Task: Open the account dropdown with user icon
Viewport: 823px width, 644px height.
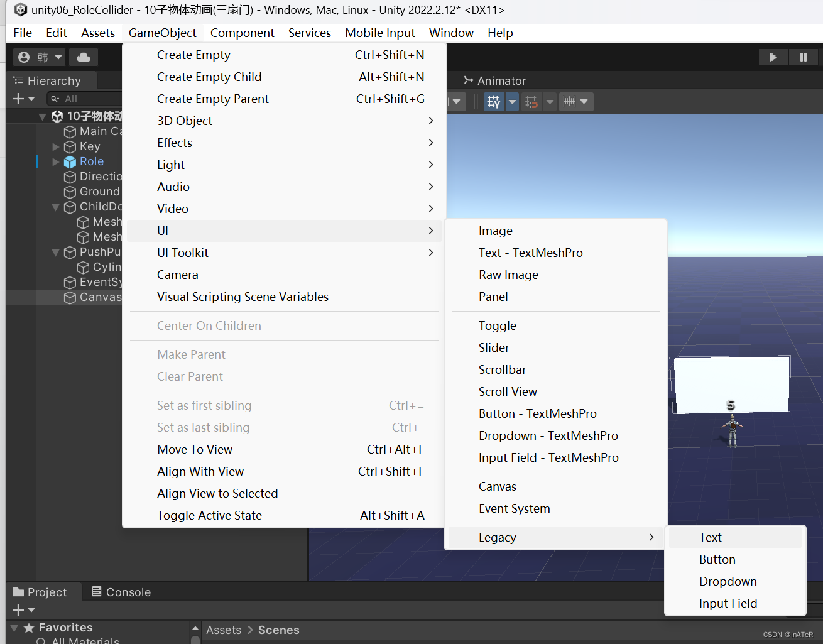Action: pos(39,57)
